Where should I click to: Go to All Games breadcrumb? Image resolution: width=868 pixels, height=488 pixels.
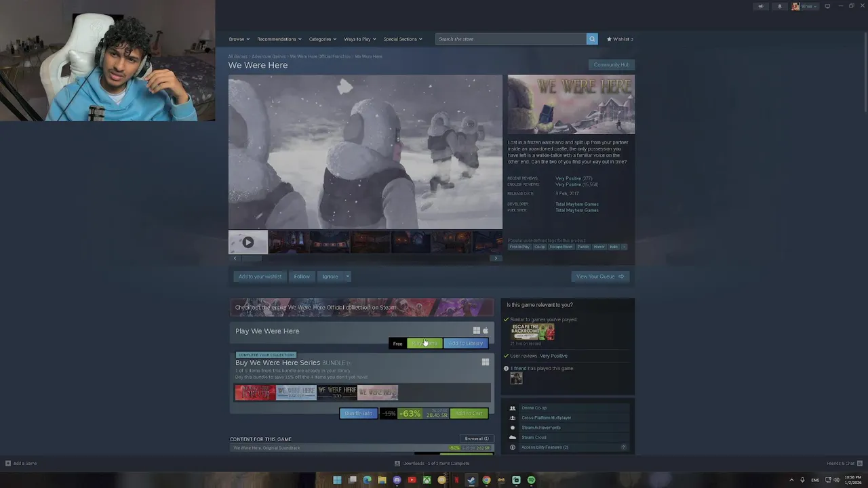237,56
